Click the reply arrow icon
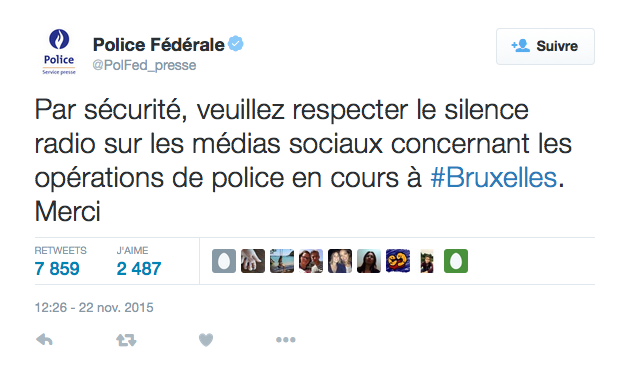The image size is (632, 375). point(44,340)
